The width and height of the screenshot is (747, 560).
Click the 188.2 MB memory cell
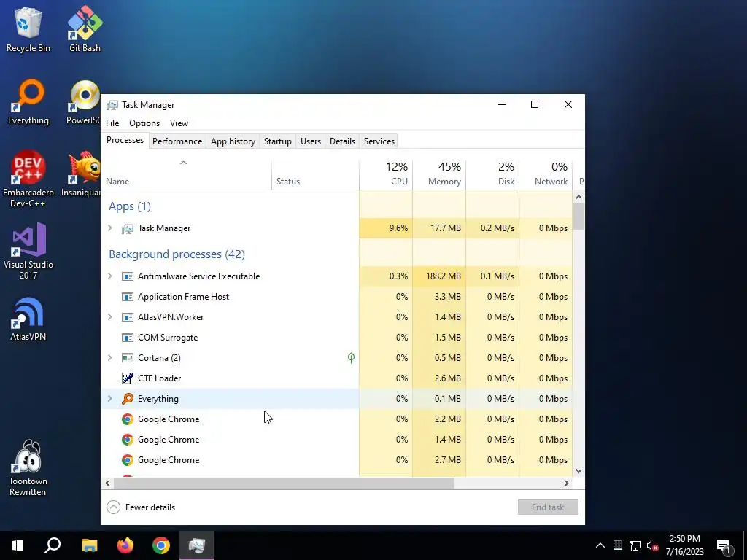pyautogui.click(x=439, y=276)
